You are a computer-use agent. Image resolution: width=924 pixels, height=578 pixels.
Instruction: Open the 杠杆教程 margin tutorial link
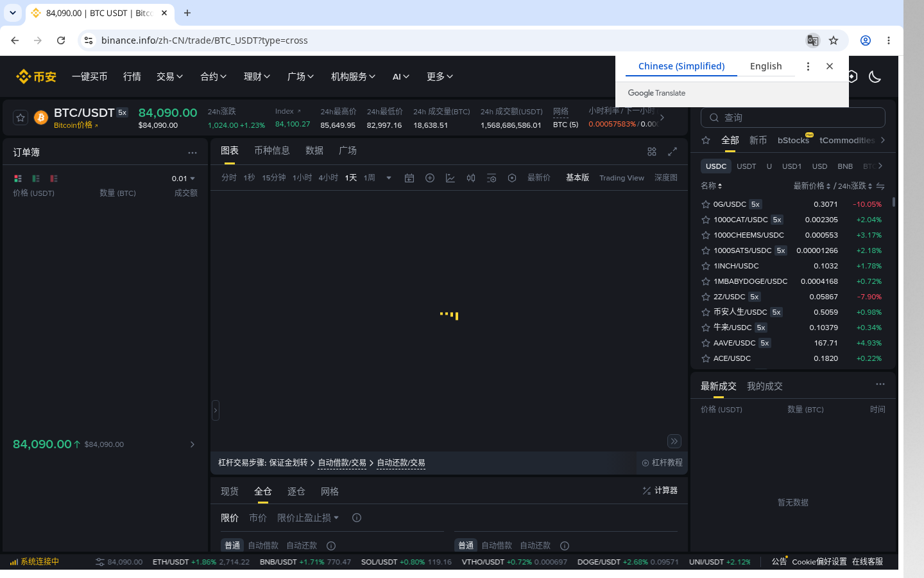point(662,462)
